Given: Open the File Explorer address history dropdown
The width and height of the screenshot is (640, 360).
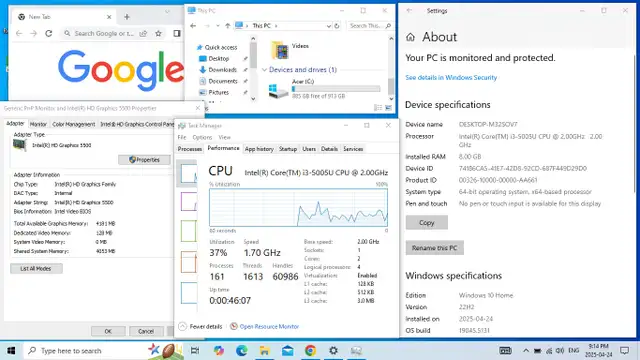Looking at the screenshot, I should [329, 26].
